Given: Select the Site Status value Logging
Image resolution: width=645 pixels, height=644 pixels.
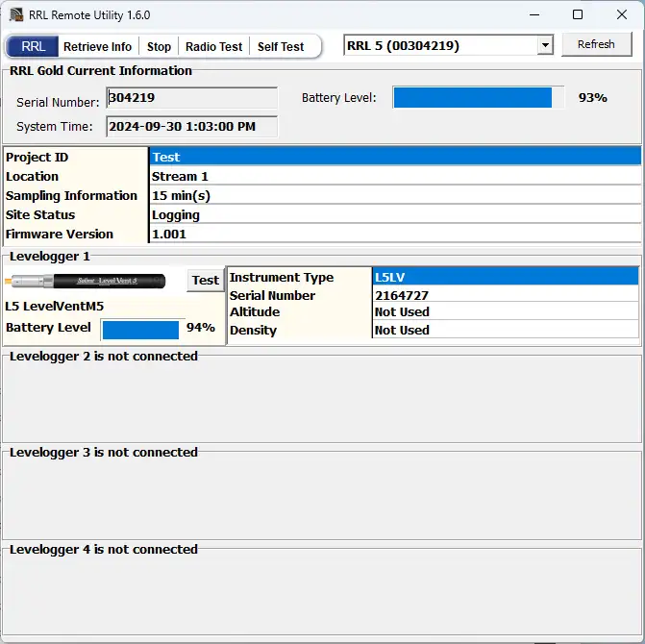Looking at the screenshot, I should point(395,214).
